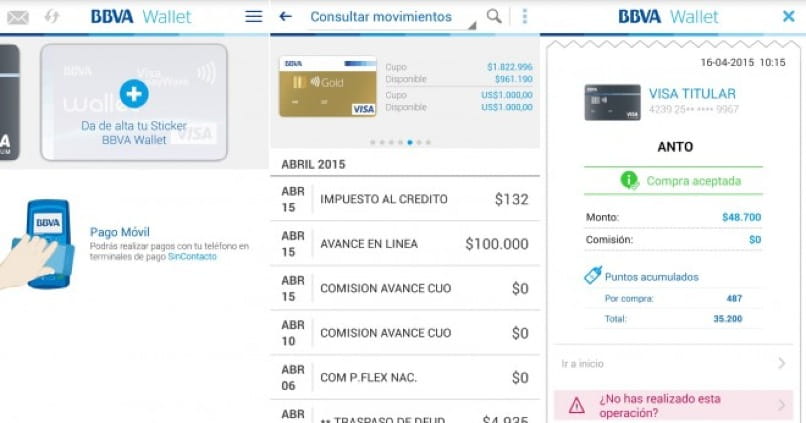Select the ABRIL 2015 section header
The image size is (806, 423).
(313, 164)
